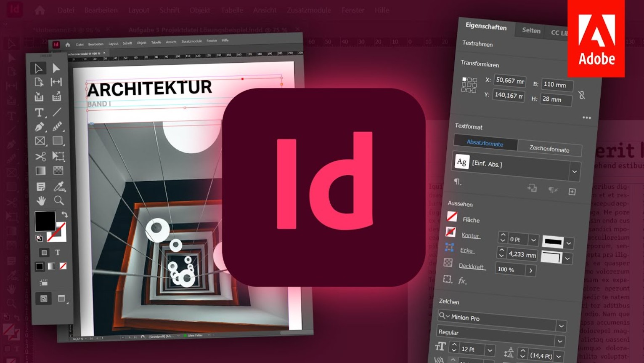Viewport: 644px width, 363px height.
Task: Toggle formatting affects text T button
Action: [x=58, y=252]
